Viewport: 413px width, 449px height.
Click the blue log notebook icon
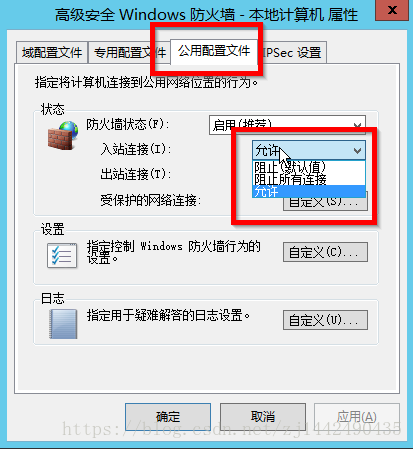point(63,324)
